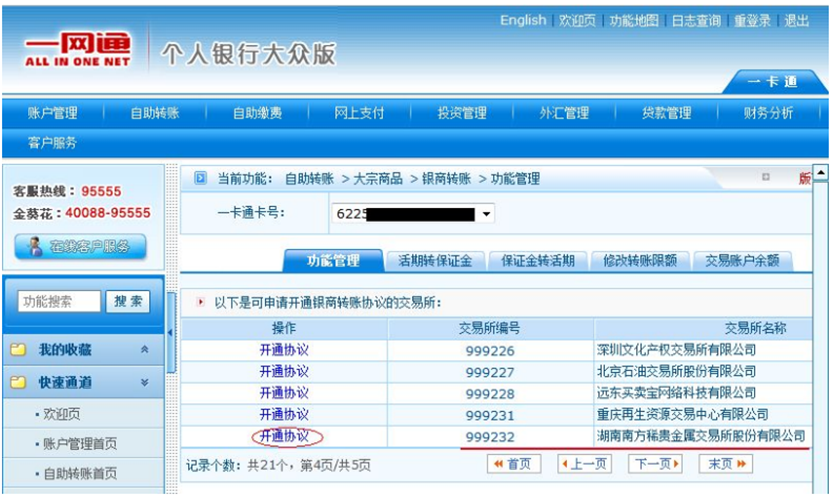Open the 网上支付 menu
The width and height of the screenshot is (838, 503).
pos(359,113)
